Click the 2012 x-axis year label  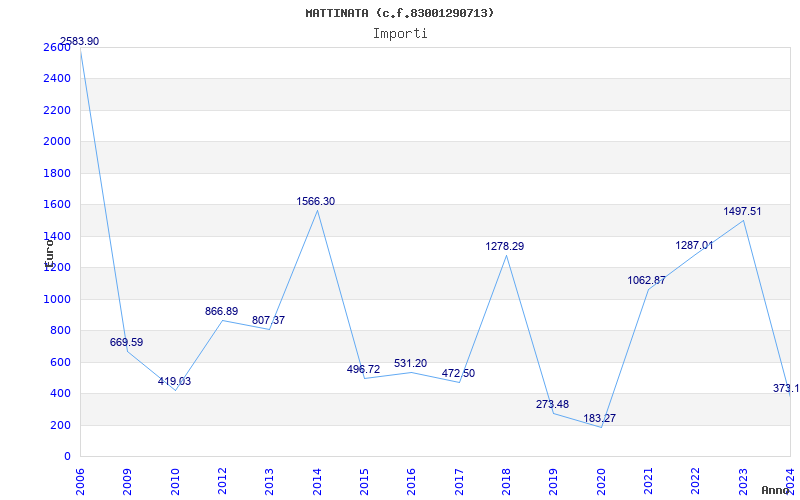[x=222, y=482]
